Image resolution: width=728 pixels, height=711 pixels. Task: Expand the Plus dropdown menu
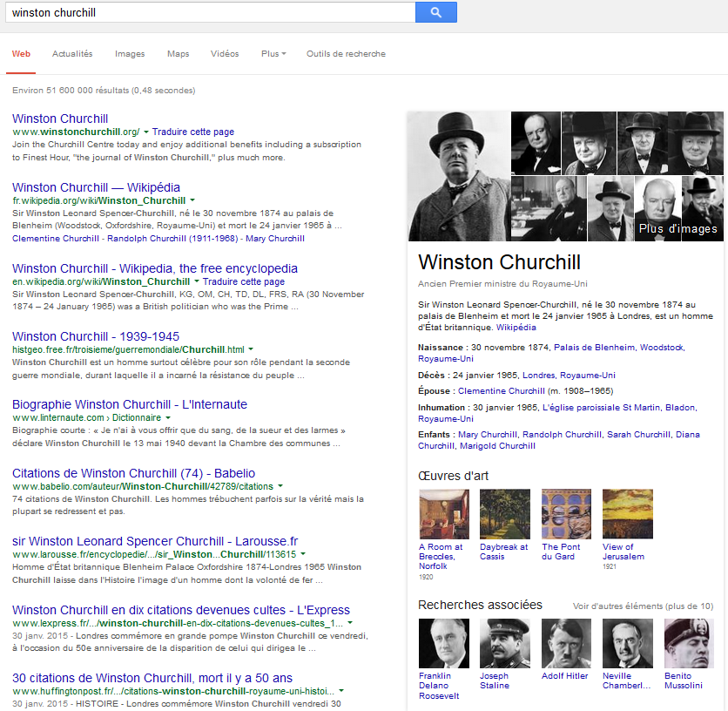[x=273, y=54]
